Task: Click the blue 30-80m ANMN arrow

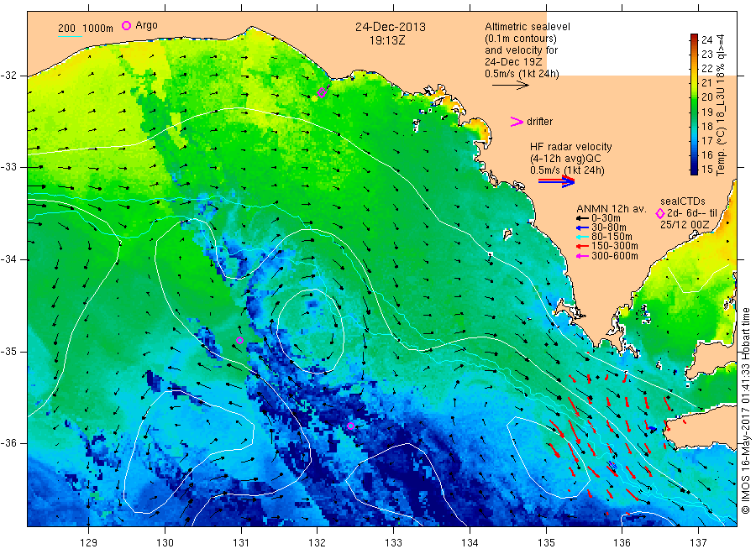Action: [582, 227]
